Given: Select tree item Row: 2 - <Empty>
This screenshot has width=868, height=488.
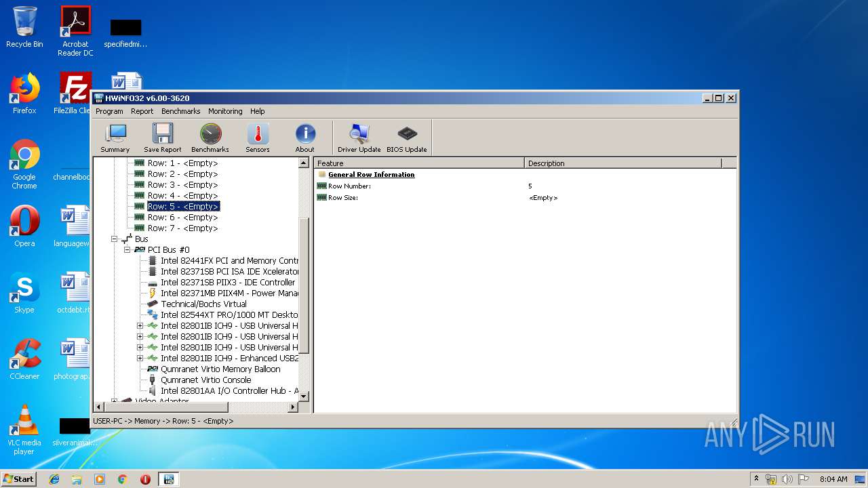Looking at the screenshot, I should (x=182, y=174).
